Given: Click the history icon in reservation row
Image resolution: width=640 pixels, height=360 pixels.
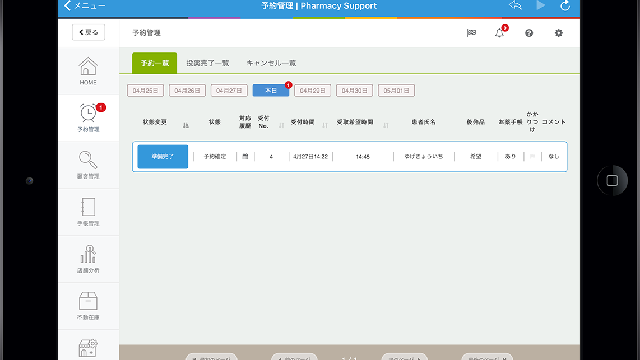Looking at the screenshot, I should [245, 156].
